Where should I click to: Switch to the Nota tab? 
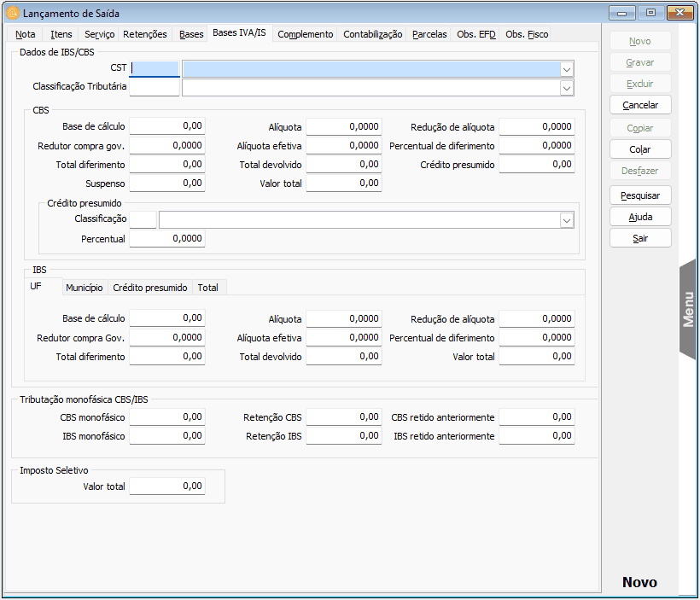26,34
